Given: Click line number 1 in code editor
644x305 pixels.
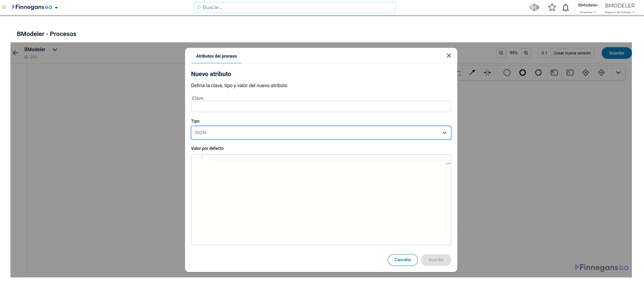Looking at the screenshot, I should pos(202,158).
